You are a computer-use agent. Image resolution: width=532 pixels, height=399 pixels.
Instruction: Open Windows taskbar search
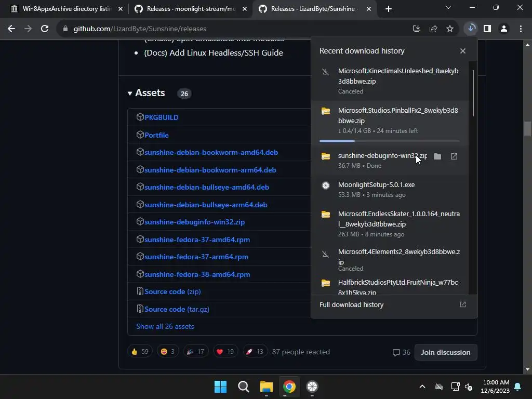pyautogui.click(x=244, y=387)
